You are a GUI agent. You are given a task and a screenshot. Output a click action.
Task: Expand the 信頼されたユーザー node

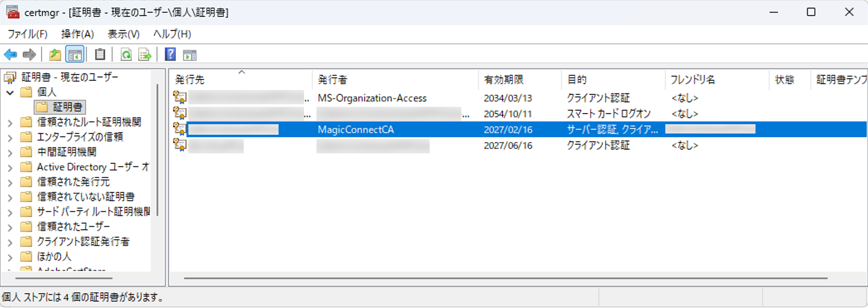point(9,227)
